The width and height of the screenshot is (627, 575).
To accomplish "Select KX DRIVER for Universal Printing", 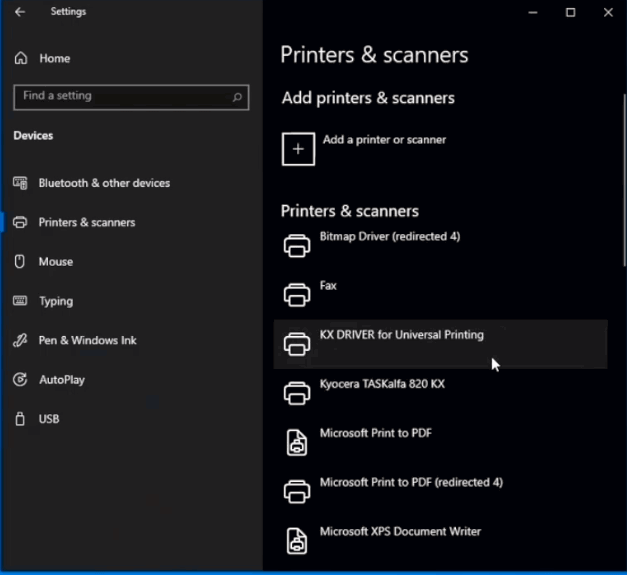I will point(441,344).
